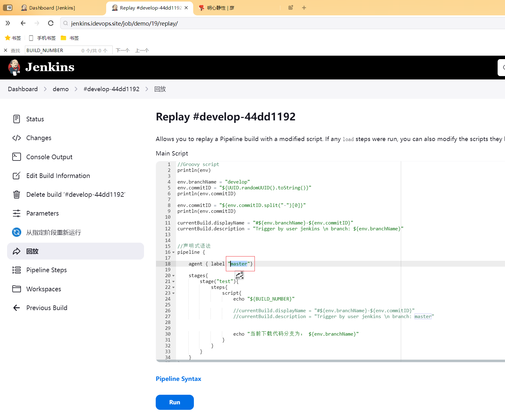Switch to Dashboard [Jenkins] browser tab
Image resolution: width=505 pixels, height=420 pixels.
52,8
